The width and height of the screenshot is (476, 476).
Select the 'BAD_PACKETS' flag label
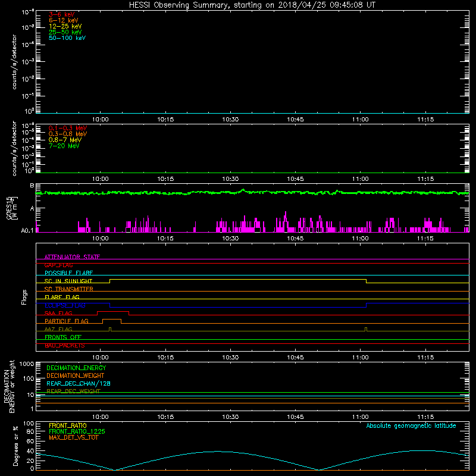click(x=65, y=346)
